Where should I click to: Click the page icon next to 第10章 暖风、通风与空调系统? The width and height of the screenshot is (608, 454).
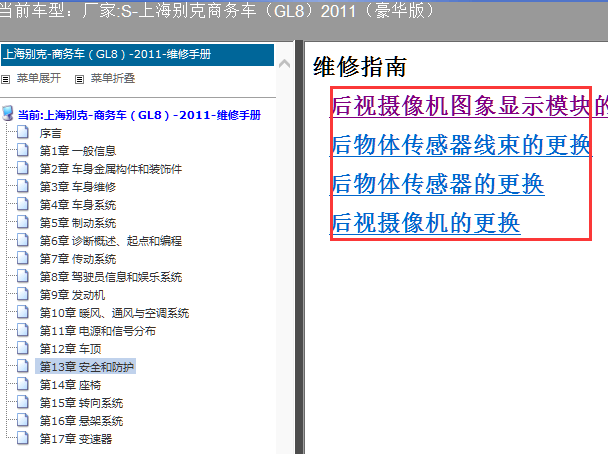click(x=22, y=312)
